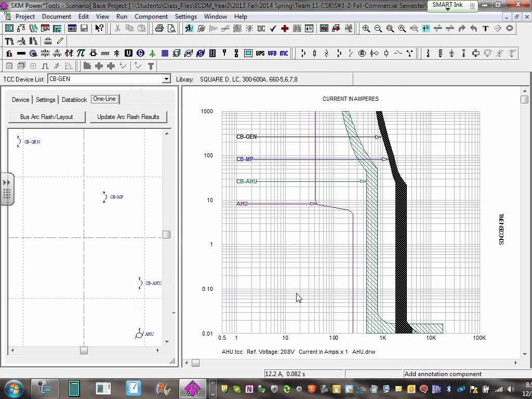Click the context Help arrow icon
This screenshot has width=532, height=399.
tap(99, 28)
